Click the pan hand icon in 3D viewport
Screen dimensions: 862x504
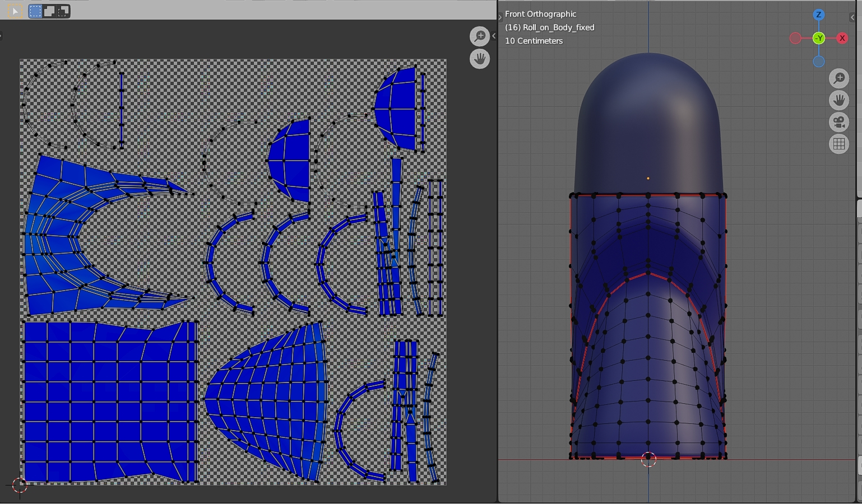(839, 100)
